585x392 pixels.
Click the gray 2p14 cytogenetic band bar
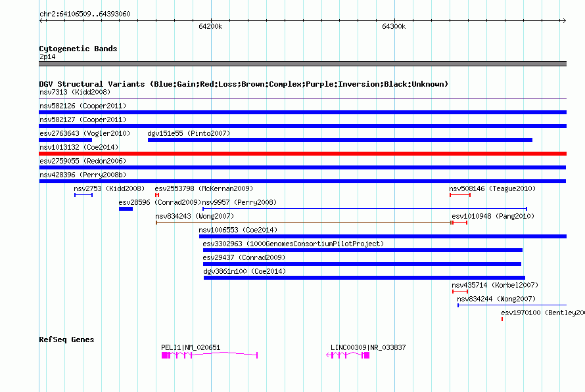tap(302, 64)
